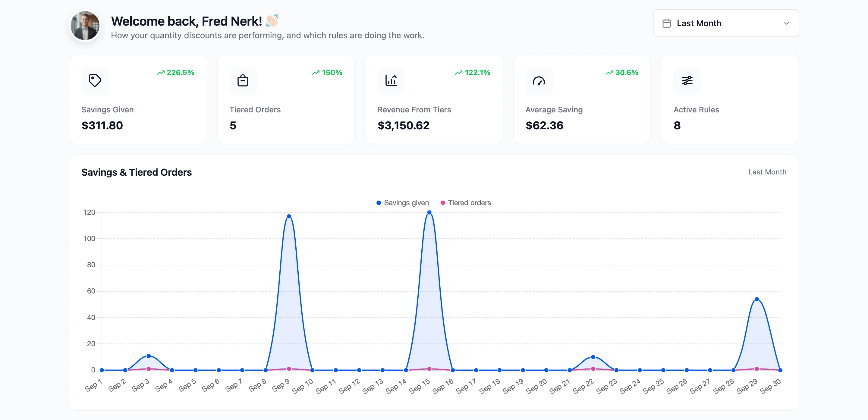Click the Savings & Tiered Orders heading
This screenshot has width=868, height=420.
[x=137, y=172]
